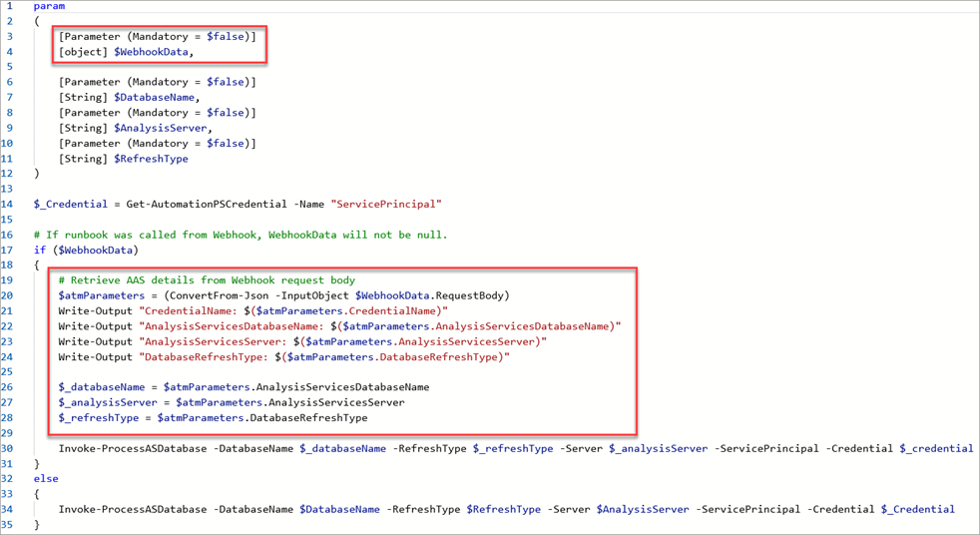Click -ServicePrincipal switch on line 30

766,449
